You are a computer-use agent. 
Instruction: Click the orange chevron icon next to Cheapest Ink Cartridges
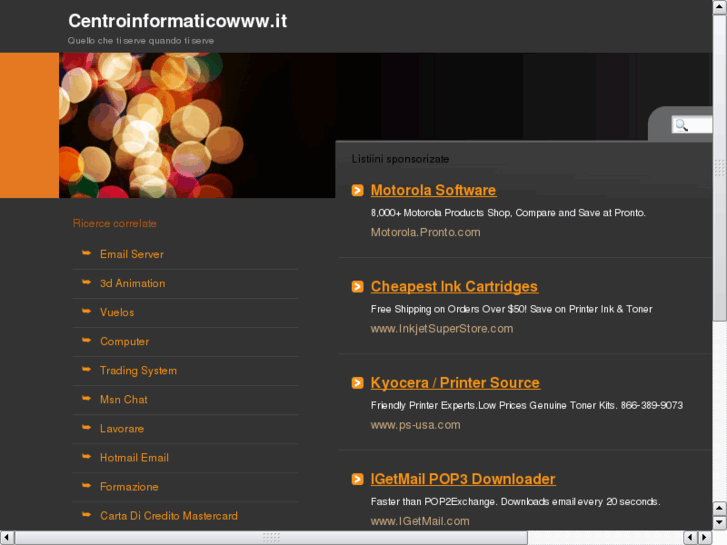click(357, 287)
